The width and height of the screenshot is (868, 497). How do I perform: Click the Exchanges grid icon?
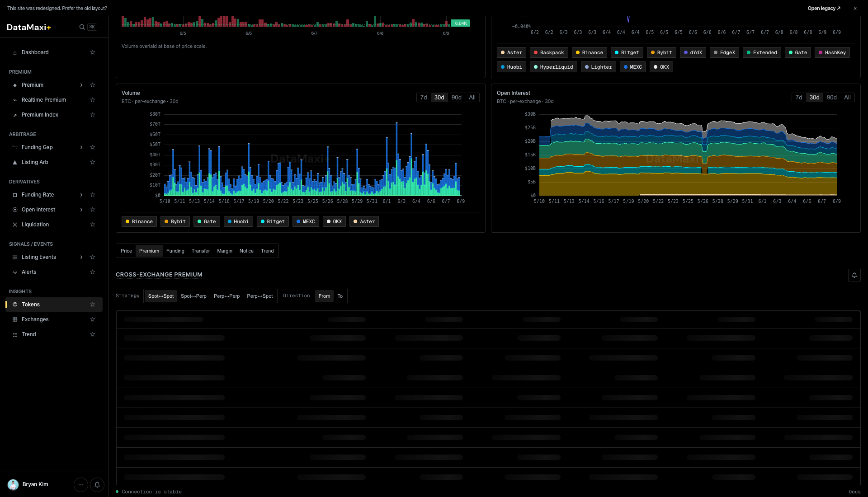[15, 319]
